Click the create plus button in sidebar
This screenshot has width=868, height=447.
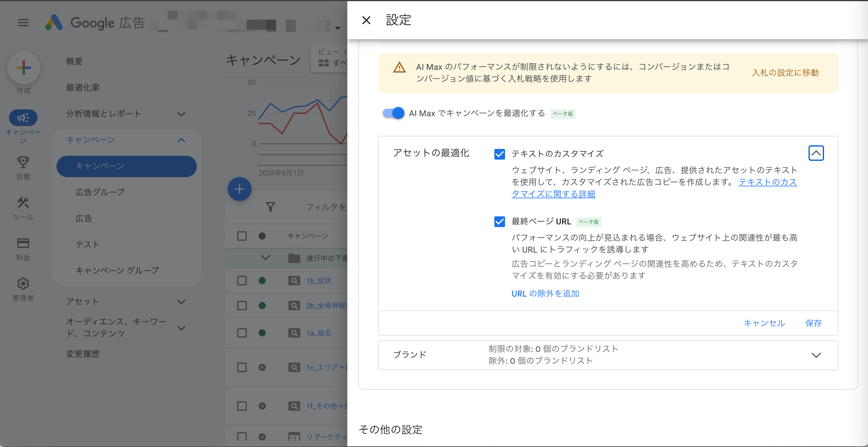point(23,68)
